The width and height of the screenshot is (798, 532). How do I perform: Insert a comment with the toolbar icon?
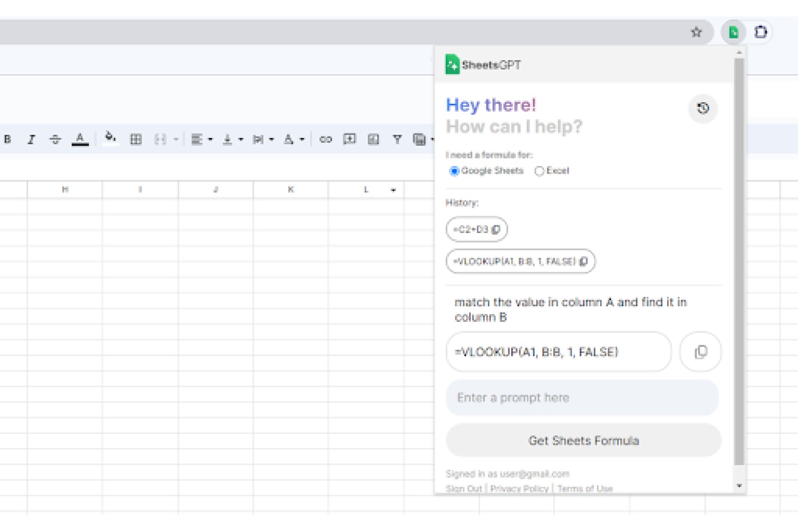pos(350,139)
